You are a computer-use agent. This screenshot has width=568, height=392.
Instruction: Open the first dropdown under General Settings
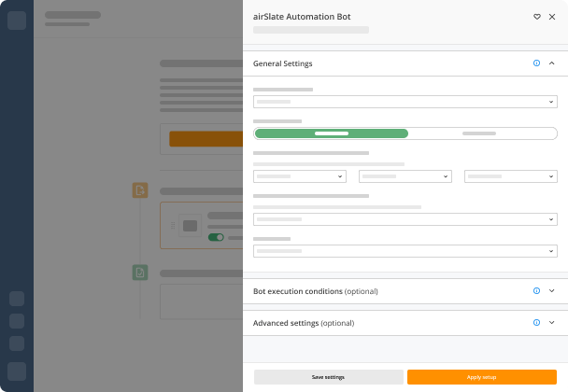pyautogui.click(x=405, y=102)
